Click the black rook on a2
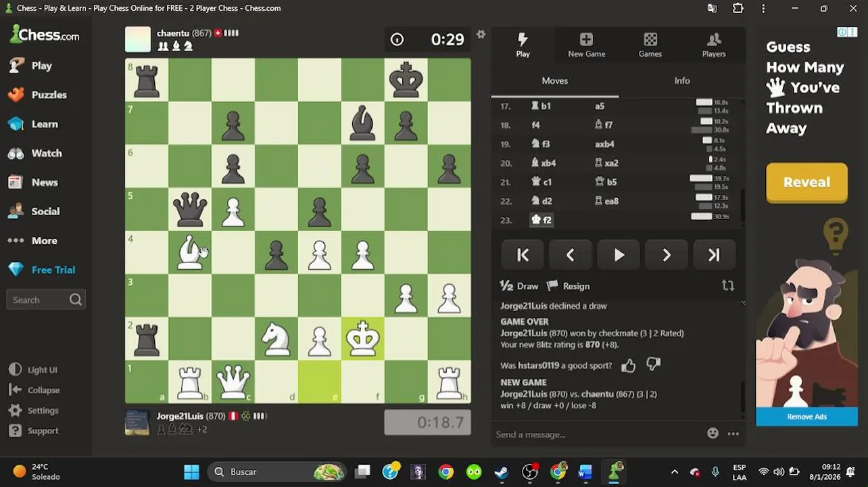 [147, 339]
